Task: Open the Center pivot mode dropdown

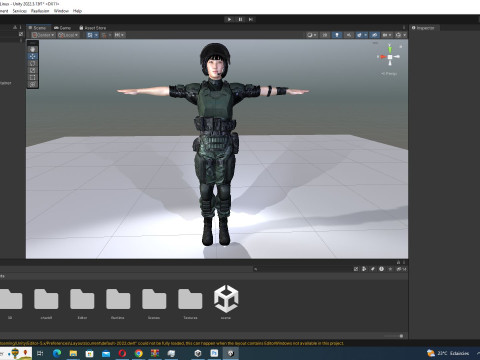Action: coord(43,35)
